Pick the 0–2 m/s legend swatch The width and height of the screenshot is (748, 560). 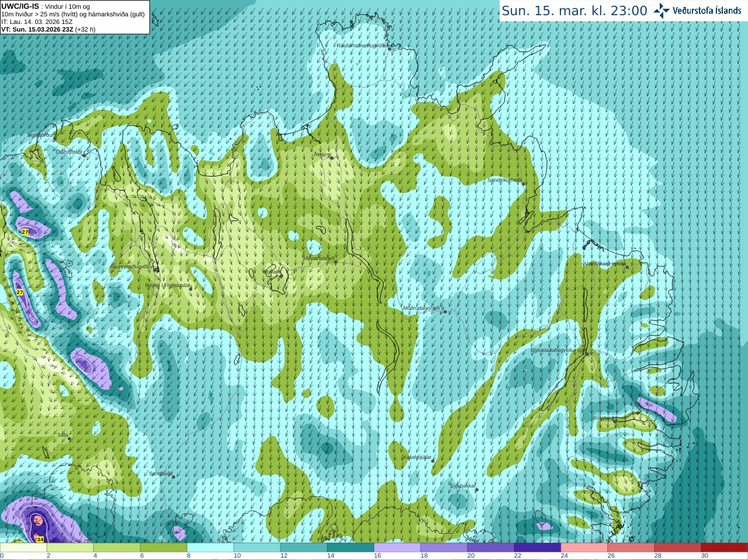(x=23, y=548)
